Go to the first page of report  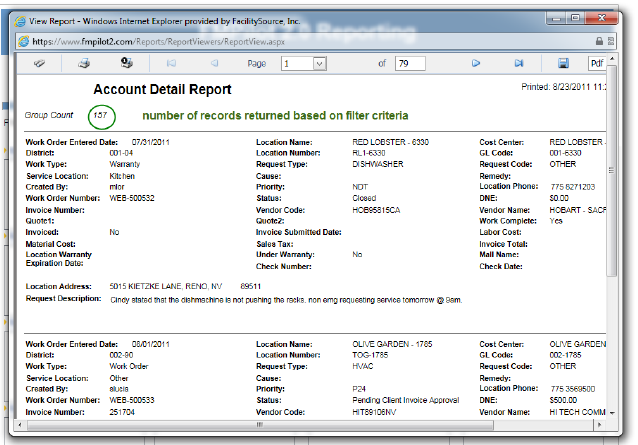171,63
